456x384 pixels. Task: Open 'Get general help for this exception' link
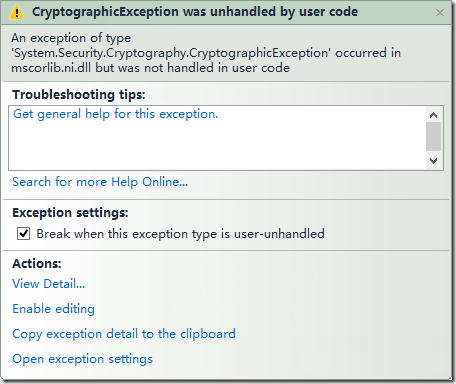point(115,114)
